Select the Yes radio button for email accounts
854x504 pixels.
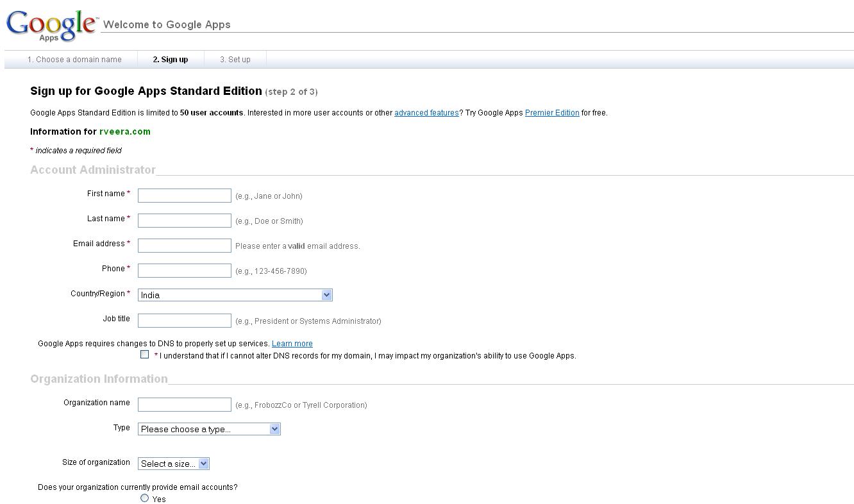(144, 498)
